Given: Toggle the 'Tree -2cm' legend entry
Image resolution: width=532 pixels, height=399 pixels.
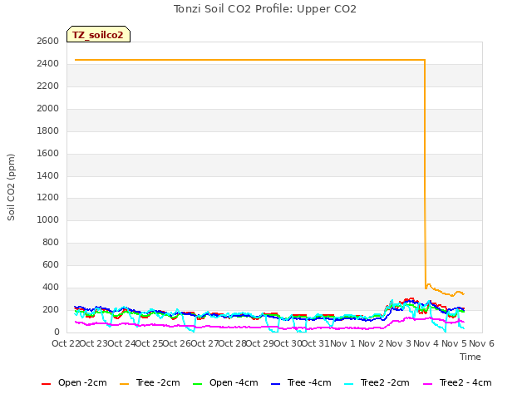Looking at the screenshot, I should click(x=150, y=383).
